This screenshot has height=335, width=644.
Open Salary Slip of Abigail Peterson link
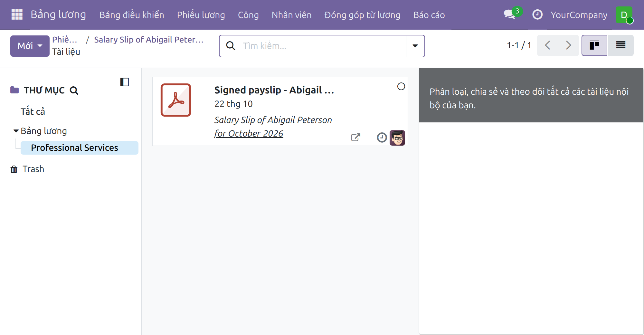tap(273, 127)
